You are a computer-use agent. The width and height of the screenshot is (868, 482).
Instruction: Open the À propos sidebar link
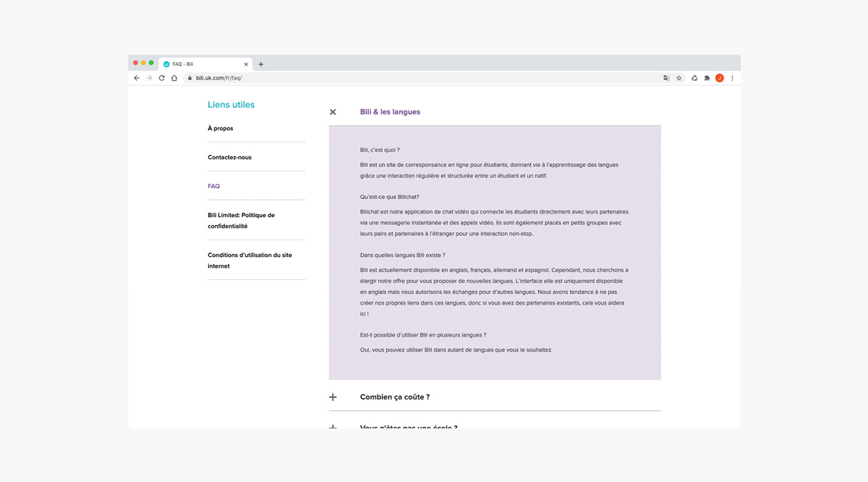coord(221,128)
